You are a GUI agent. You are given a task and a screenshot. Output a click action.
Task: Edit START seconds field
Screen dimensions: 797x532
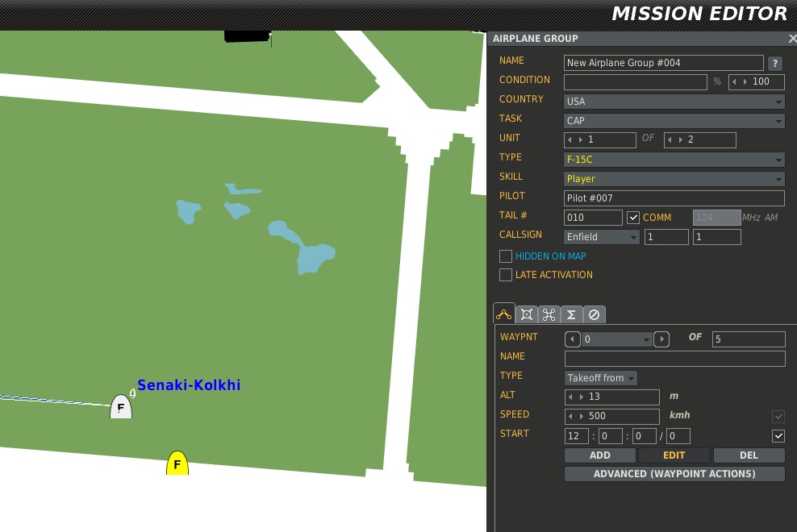(x=644, y=436)
